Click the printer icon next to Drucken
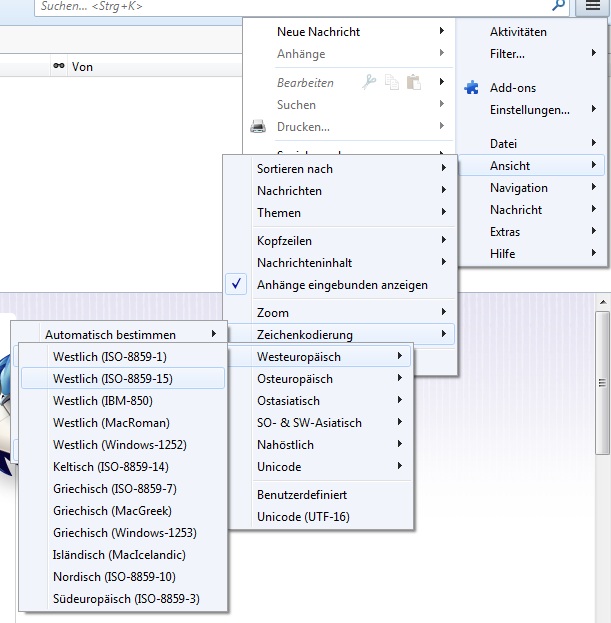Screen dimensions: 611x623 tap(258, 127)
